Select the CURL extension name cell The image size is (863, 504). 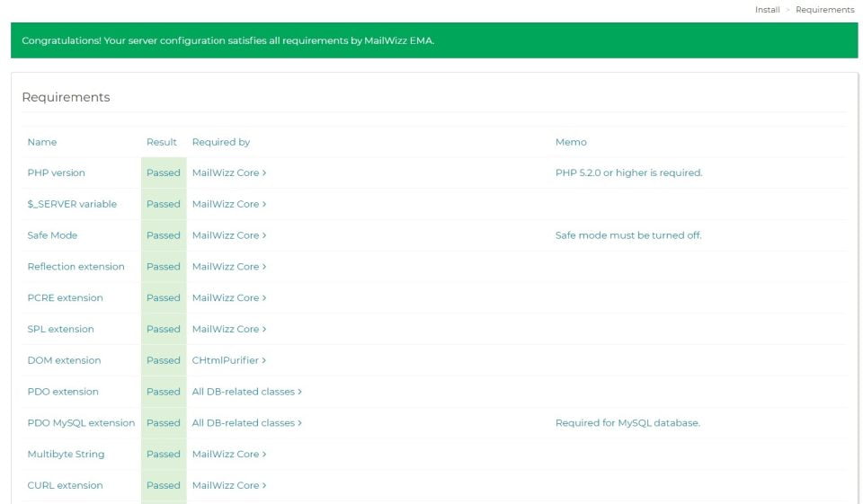pyautogui.click(x=65, y=485)
